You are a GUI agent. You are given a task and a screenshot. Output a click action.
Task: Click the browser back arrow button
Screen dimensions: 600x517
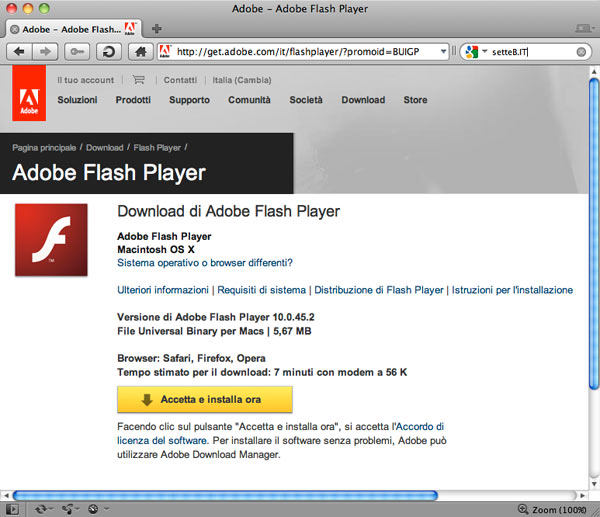click(19, 51)
